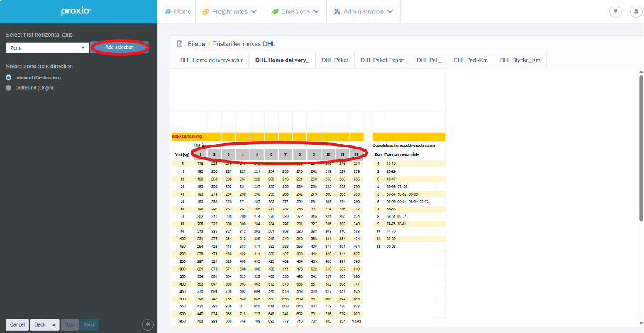
Task: Select zone header cell 2
Action: coord(214,154)
